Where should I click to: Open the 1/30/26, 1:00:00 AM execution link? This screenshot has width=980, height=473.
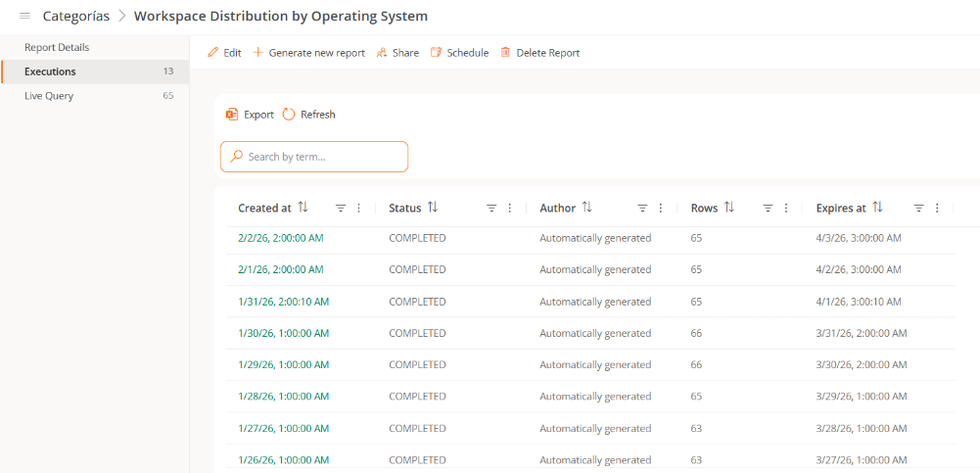tap(283, 333)
